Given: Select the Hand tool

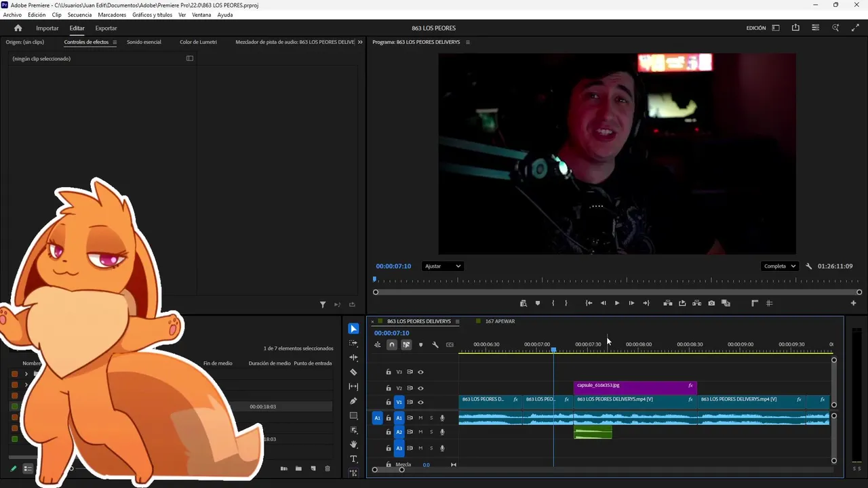Looking at the screenshot, I should click(x=353, y=445).
